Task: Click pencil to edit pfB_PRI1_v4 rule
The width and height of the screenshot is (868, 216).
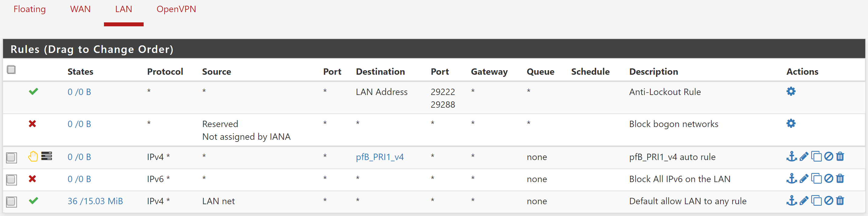Action: [x=804, y=156]
